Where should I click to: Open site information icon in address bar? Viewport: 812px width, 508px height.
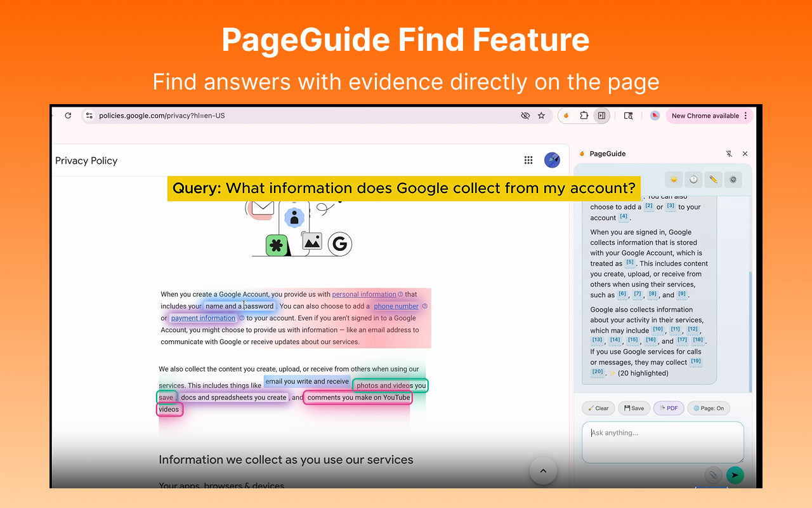point(89,116)
